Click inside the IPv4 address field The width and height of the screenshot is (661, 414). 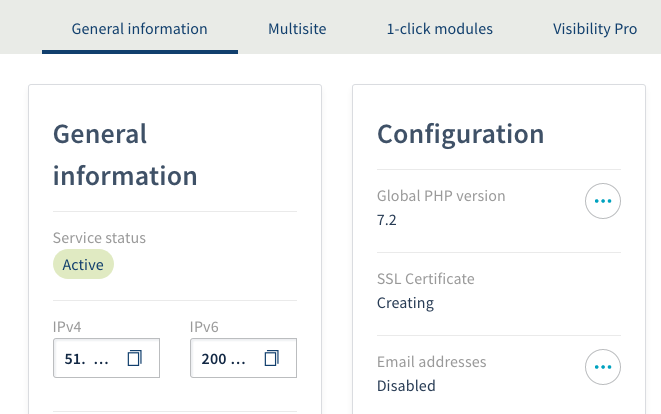point(88,358)
